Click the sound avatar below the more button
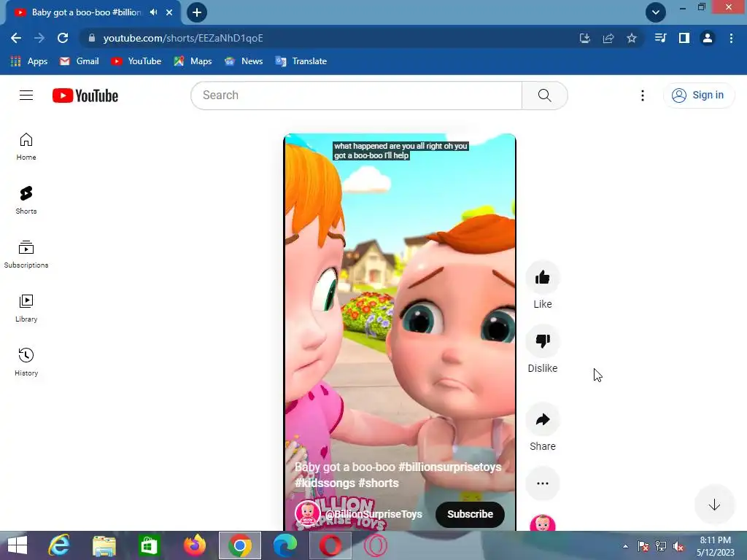747x560 pixels. [543, 524]
